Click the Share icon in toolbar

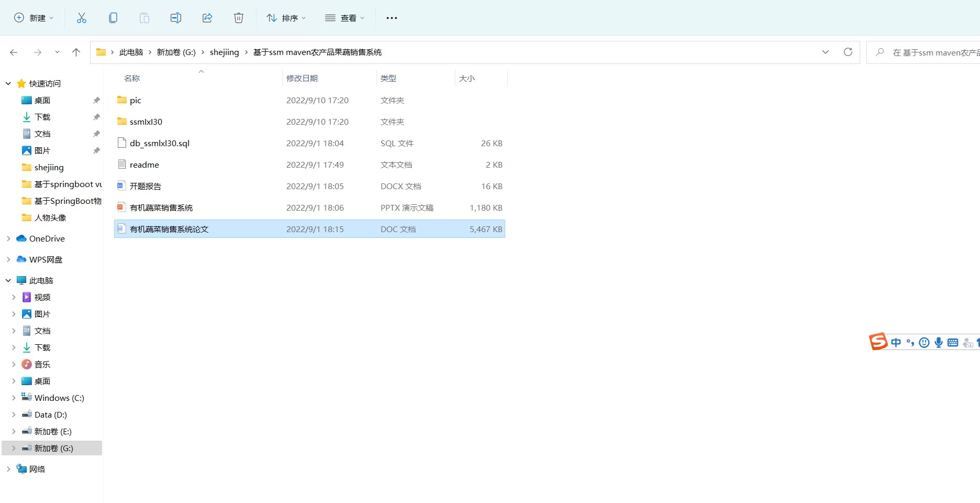[x=207, y=18]
